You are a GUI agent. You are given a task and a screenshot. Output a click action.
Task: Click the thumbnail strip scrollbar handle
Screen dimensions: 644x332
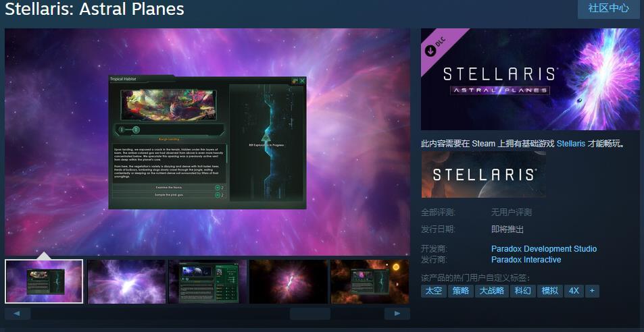tap(309, 314)
